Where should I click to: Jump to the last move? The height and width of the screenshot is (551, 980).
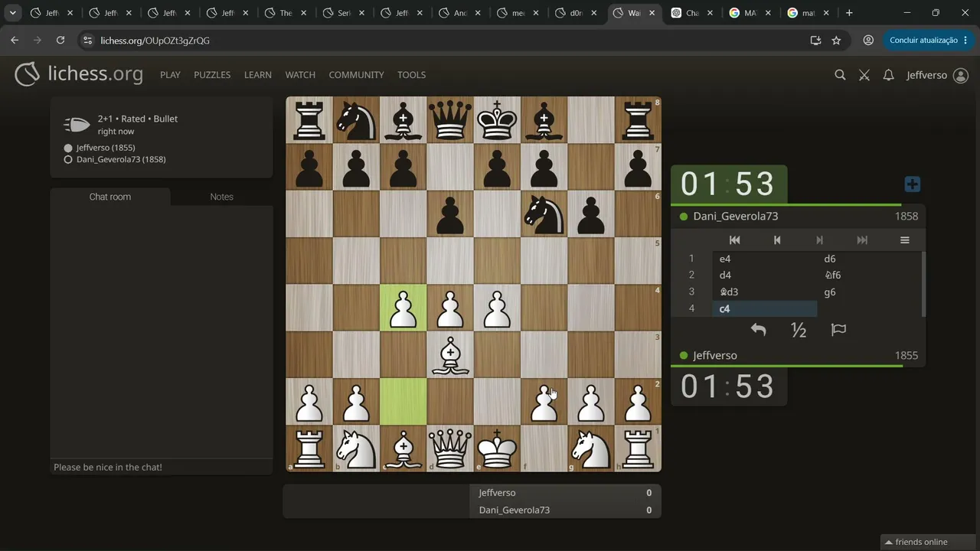pyautogui.click(x=862, y=240)
